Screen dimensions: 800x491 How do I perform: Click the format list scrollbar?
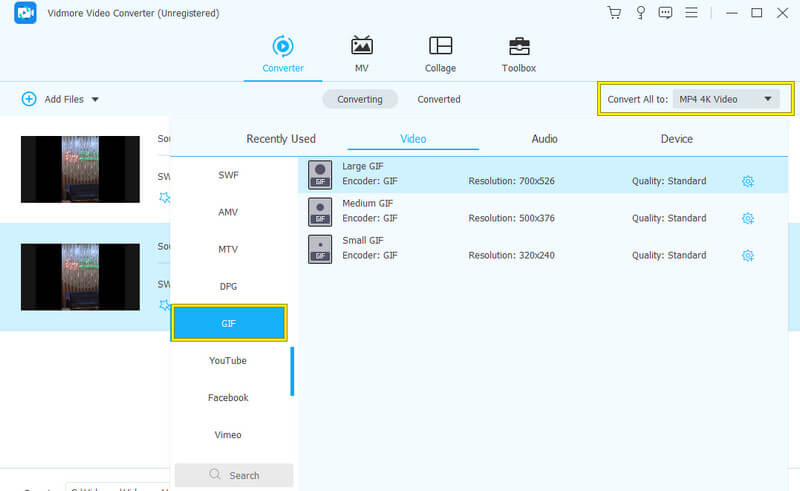click(292, 371)
